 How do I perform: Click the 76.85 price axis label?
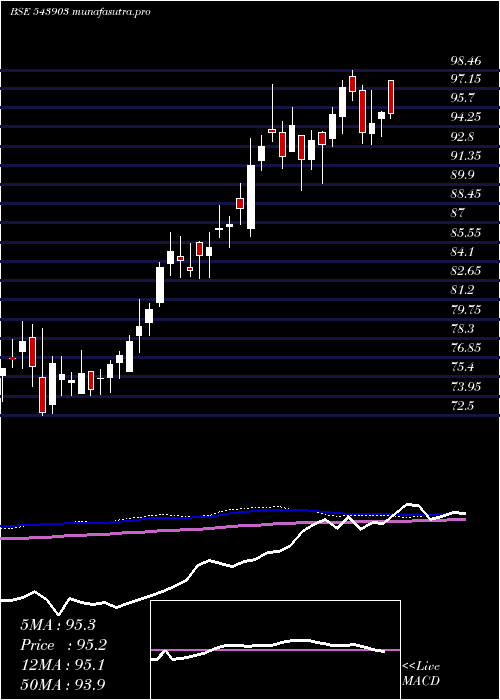click(x=466, y=348)
